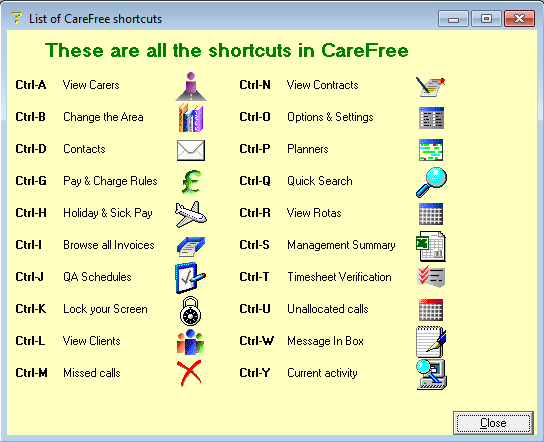This screenshot has width=544, height=442.
Task: Open the Message In Box notepad icon
Action: [431, 342]
